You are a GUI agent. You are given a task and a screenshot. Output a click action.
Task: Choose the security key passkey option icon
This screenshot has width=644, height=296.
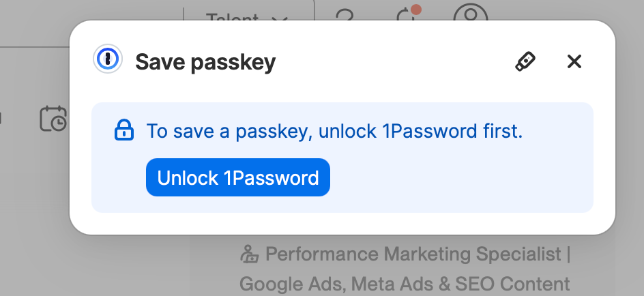tap(525, 61)
